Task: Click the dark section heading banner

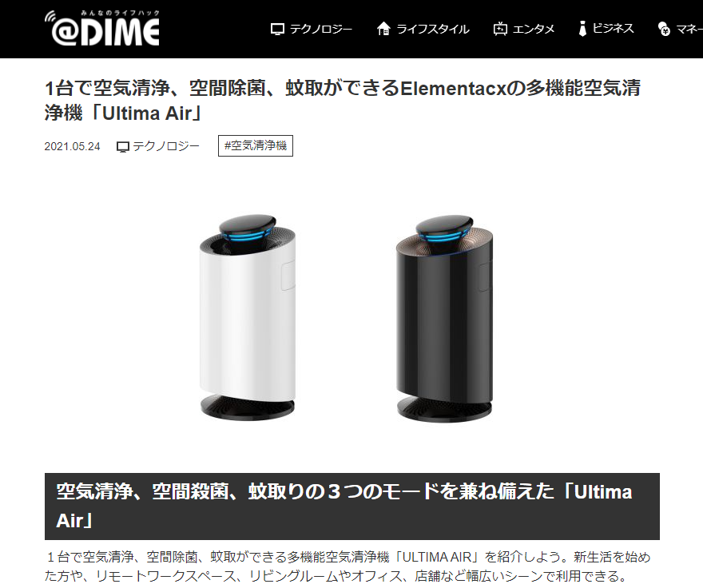Action: [x=352, y=507]
